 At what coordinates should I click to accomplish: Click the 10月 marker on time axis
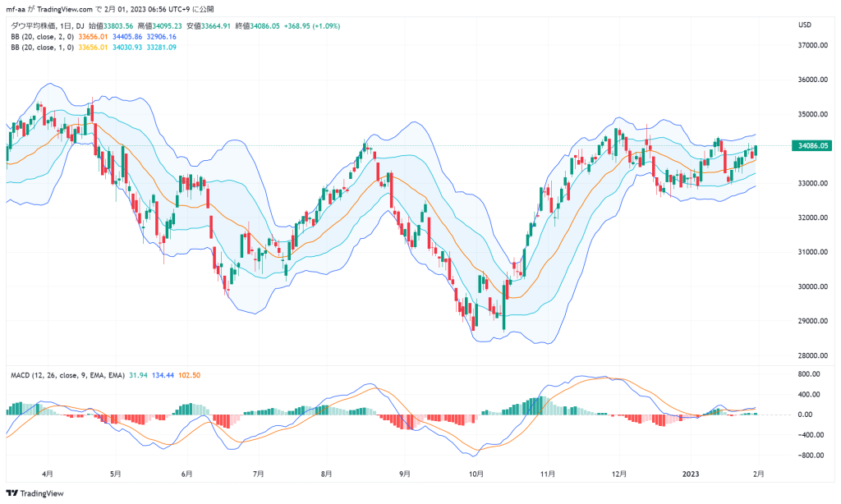pyautogui.click(x=476, y=474)
